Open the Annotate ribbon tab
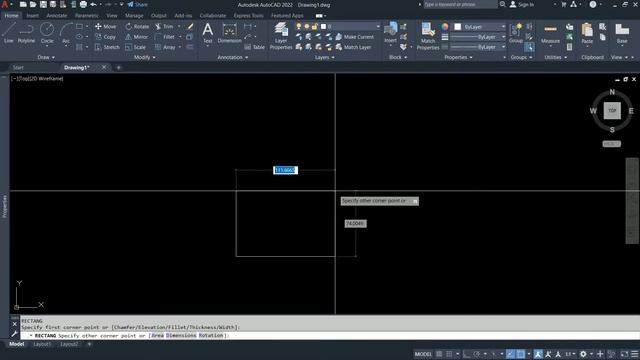The image size is (640, 360). pyautogui.click(x=57, y=16)
